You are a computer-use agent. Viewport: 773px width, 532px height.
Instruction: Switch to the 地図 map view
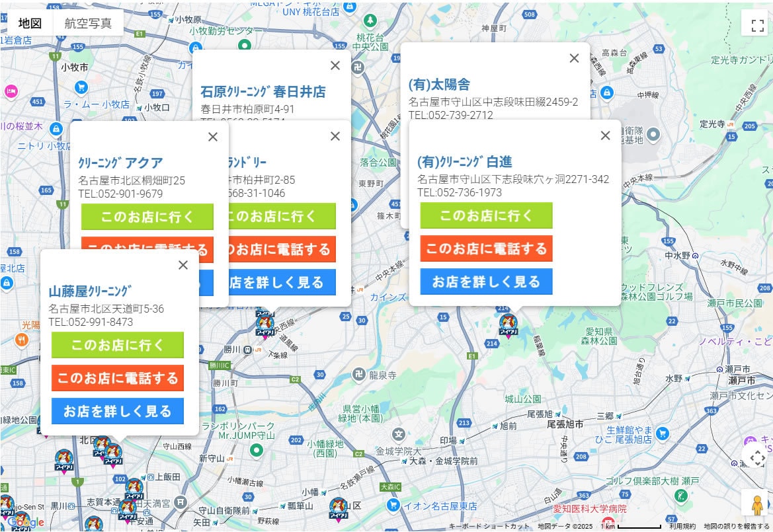pyautogui.click(x=30, y=23)
